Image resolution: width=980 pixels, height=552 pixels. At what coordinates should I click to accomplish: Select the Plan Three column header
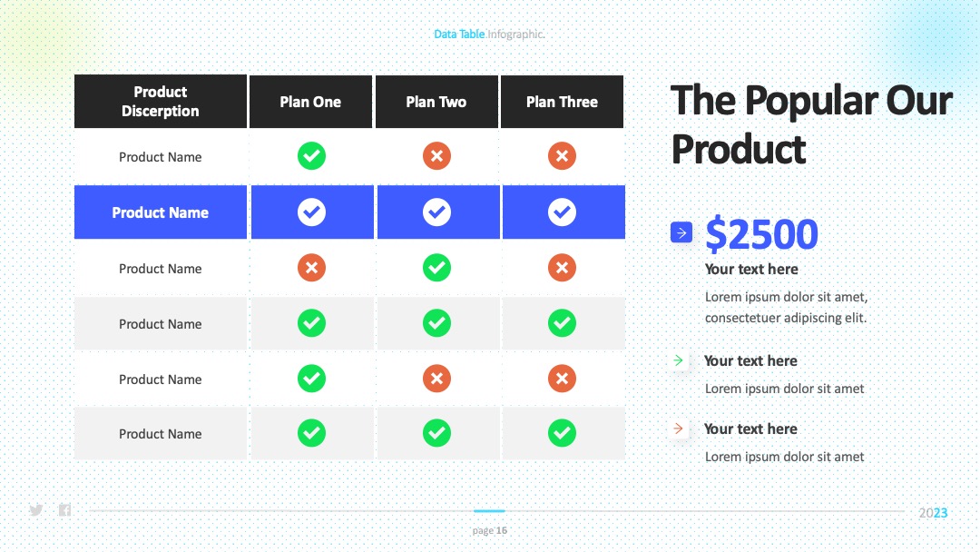[x=562, y=102]
